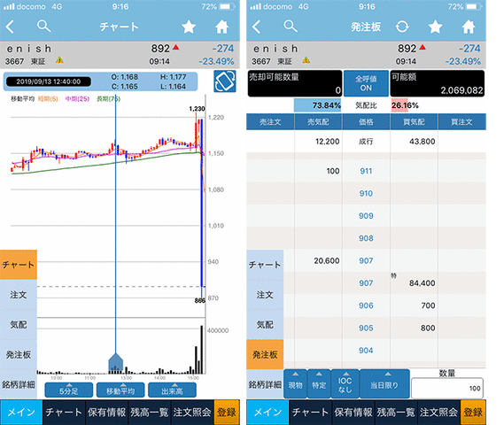Viewport: 504px width, 425px height.
Task: Tap メイン in the chart screen bottom bar
Action: tap(21, 412)
